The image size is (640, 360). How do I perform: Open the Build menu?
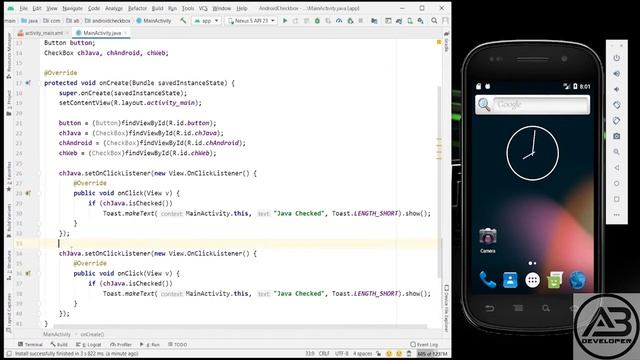[158, 8]
